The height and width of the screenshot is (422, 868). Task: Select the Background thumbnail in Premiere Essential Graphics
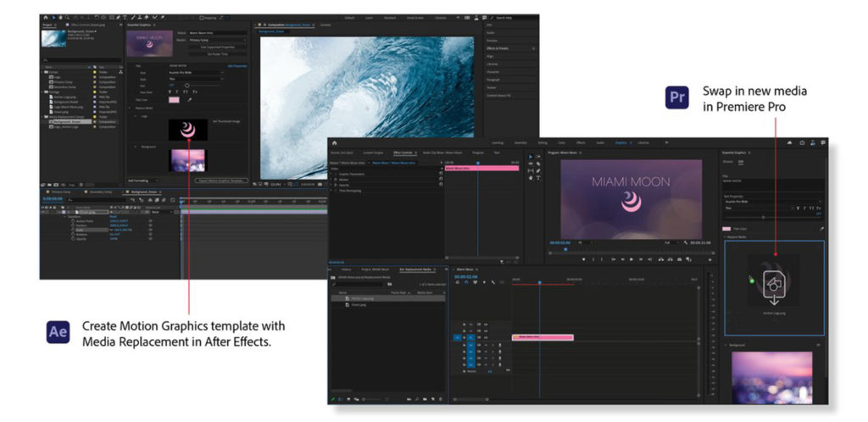[x=771, y=377]
